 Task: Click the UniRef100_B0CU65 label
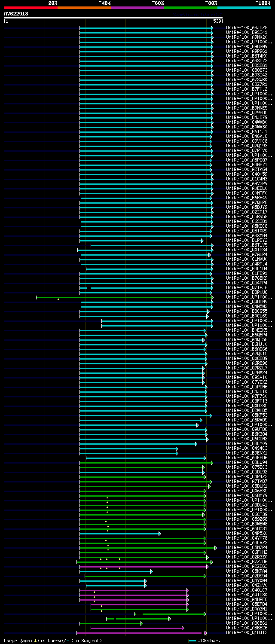tap(247, 316)
